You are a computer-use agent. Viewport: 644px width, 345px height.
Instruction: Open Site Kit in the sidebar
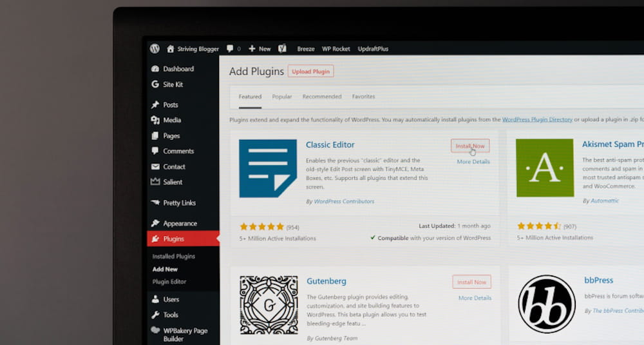coord(173,84)
